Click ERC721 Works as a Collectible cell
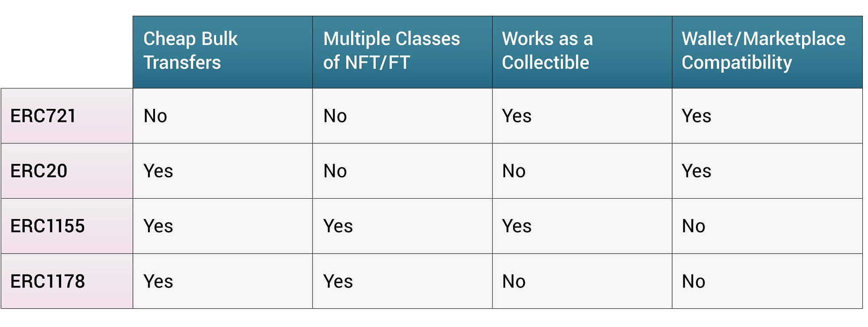Screen dimensions: 868x327 tap(582, 116)
